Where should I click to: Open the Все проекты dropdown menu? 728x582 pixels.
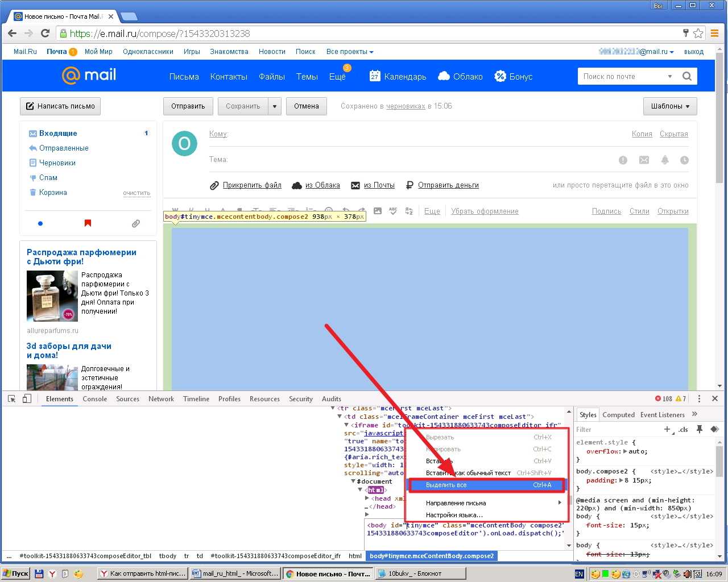[349, 52]
